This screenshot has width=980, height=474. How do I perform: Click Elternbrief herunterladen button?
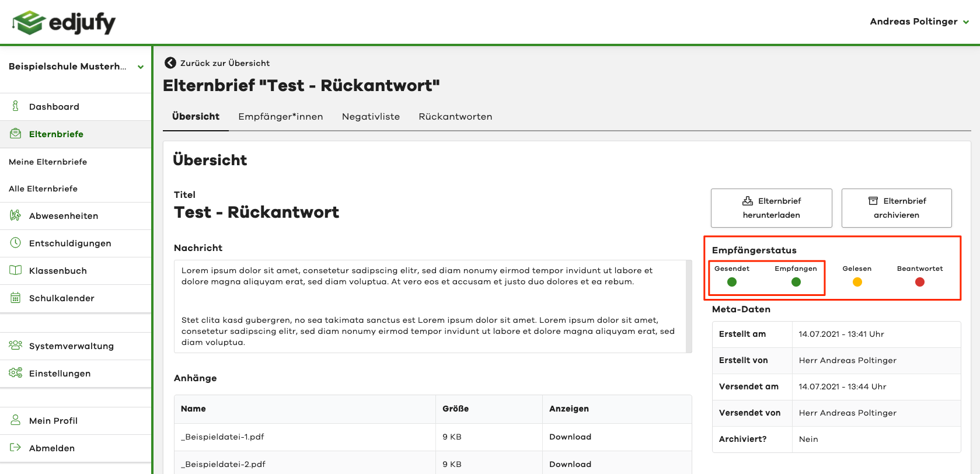coord(771,208)
